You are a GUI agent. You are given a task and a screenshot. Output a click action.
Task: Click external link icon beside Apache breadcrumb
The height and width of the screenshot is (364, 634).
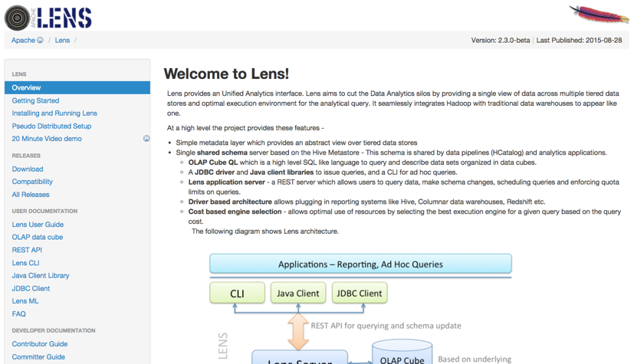41,41
